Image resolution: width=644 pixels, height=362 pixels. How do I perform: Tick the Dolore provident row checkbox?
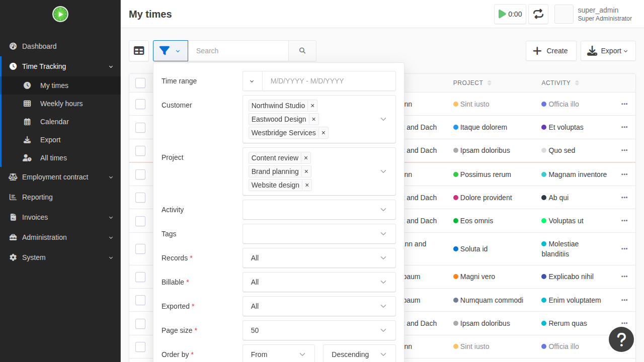pyautogui.click(x=140, y=198)
